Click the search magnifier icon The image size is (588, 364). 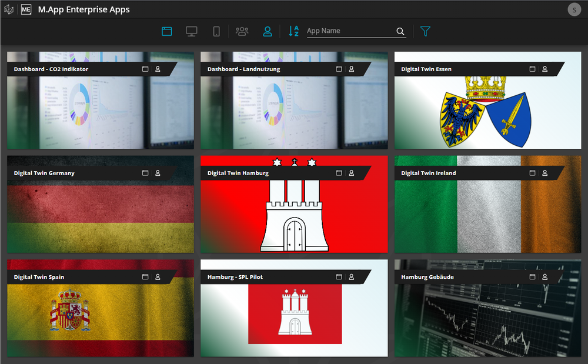click(400, 32)
